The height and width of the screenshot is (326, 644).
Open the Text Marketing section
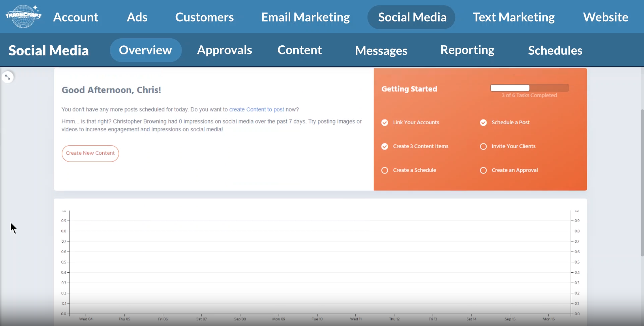tap(514, 17)
